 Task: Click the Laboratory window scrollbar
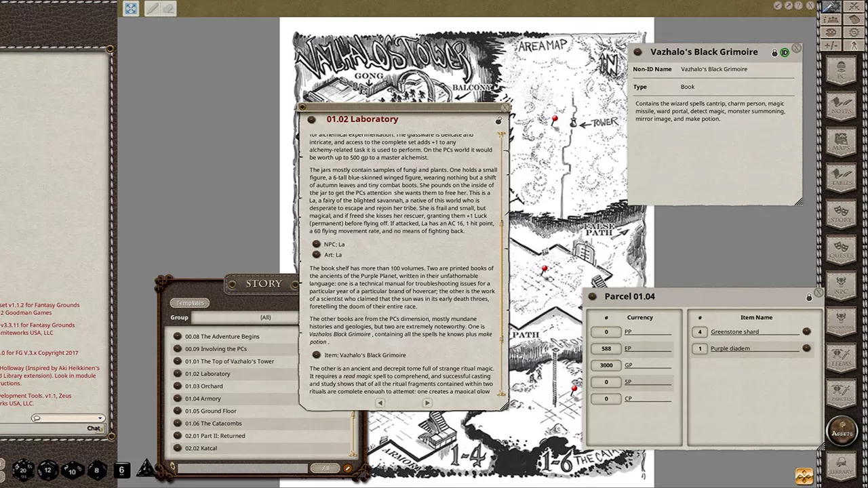502,264
